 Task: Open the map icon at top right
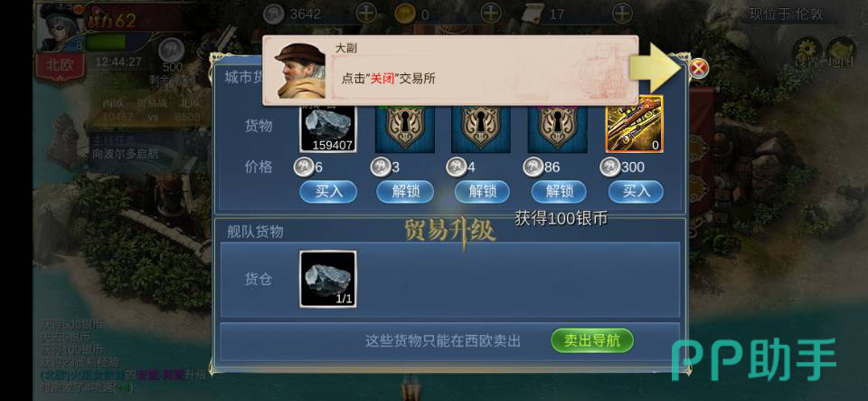coord(840,53)
